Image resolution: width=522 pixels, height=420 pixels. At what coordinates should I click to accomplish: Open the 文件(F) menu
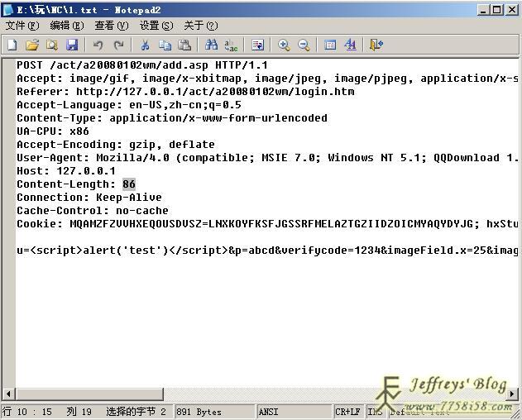coord(22,26)
